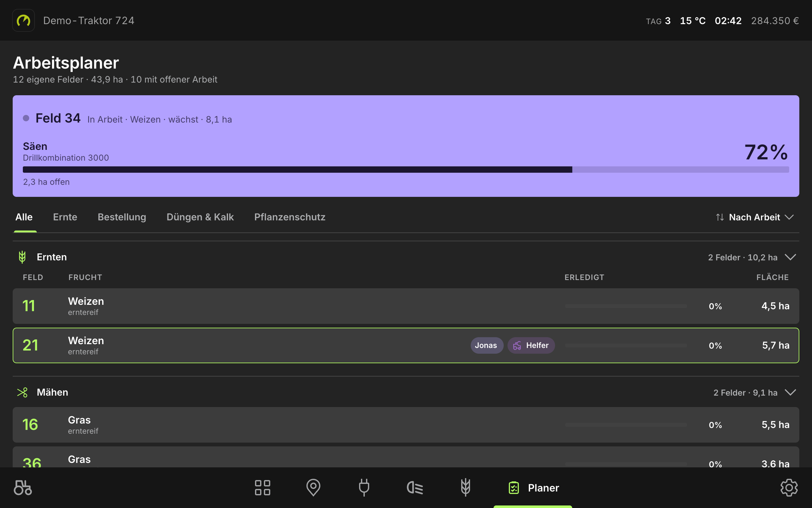Screen dimensions: 812x508
Task: Click the progress bar in field 11 row
Action: tap(626, 306)
